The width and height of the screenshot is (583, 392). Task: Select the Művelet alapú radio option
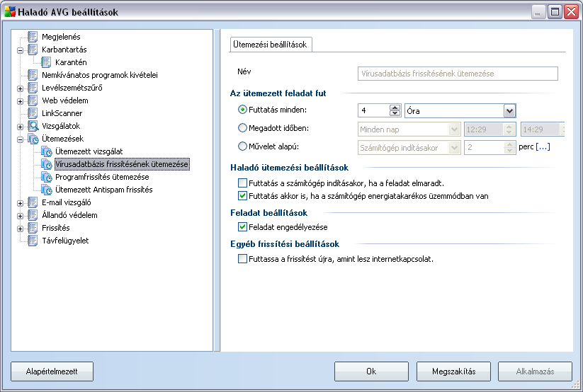pyautogui.click(x=242, y=146)
